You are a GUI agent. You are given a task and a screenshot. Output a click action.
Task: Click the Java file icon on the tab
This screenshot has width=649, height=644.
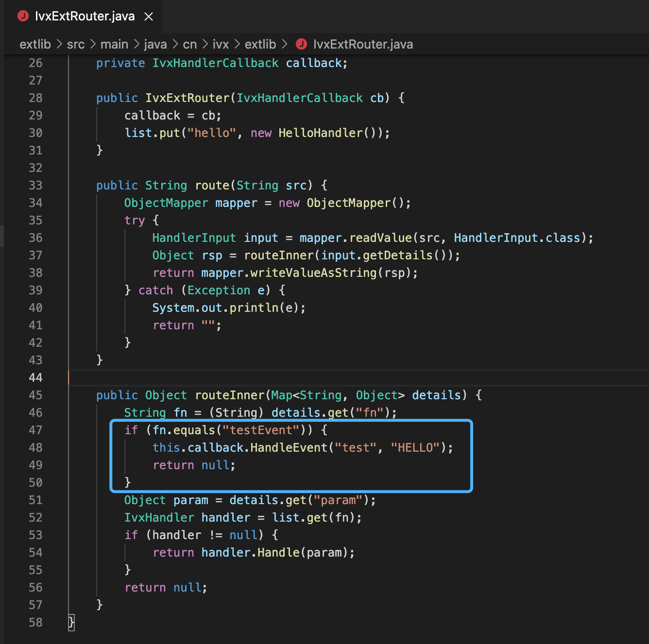(x=23, y=16)
